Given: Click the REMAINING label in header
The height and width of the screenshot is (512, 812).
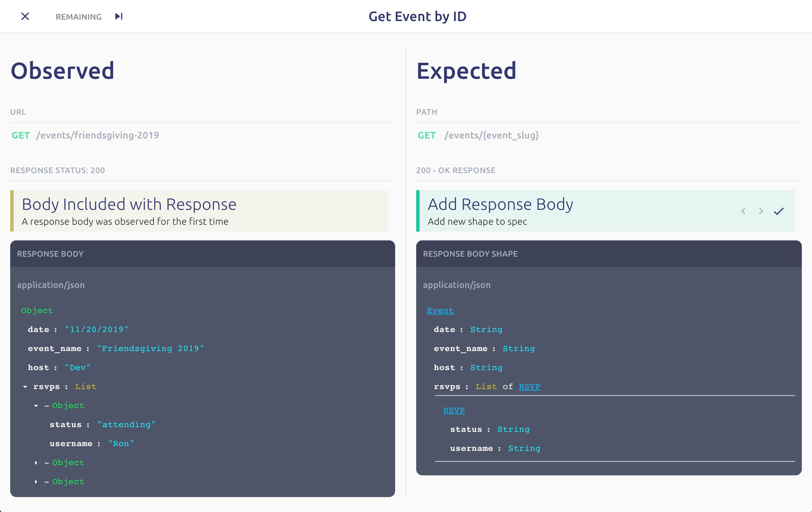Looking at the screenshot, I should pos(79,17).
